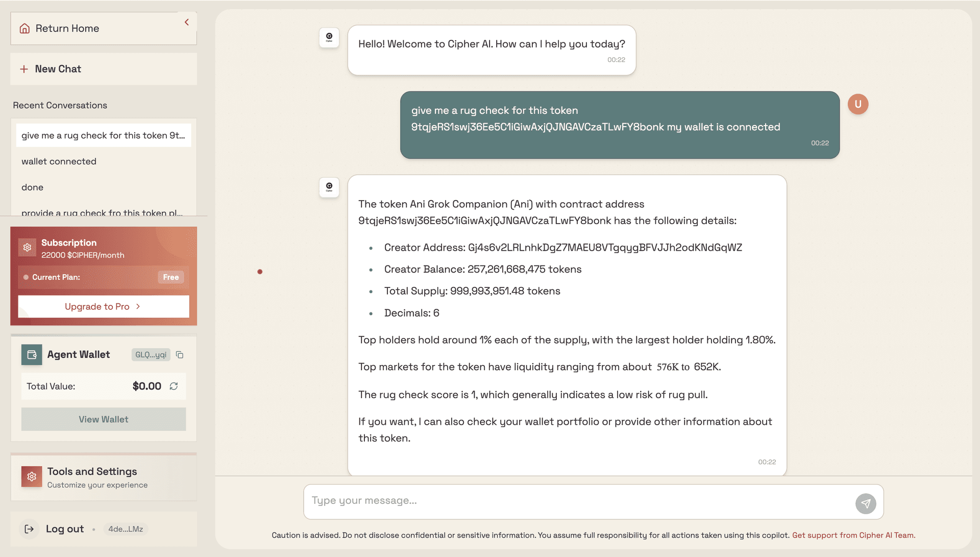Click the Subscription gear icon
The image size is (980, 557).
(28, 248)
